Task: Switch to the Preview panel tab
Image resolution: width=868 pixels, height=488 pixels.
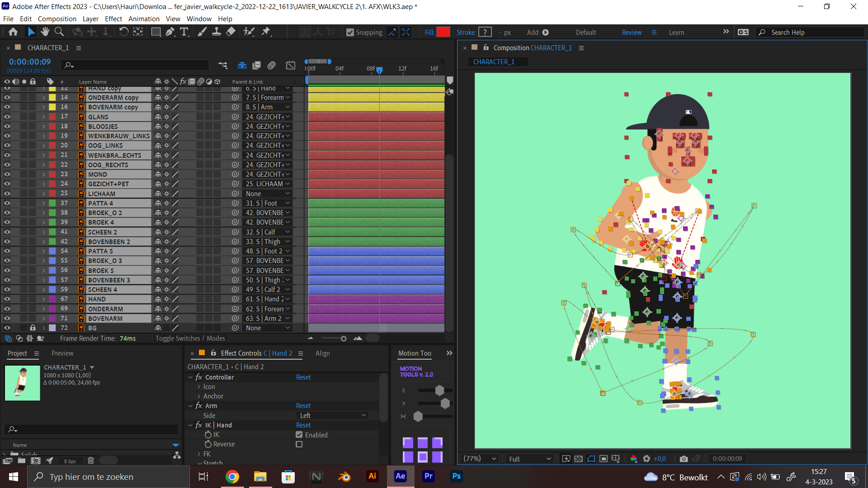Action: tap(62, 353)
